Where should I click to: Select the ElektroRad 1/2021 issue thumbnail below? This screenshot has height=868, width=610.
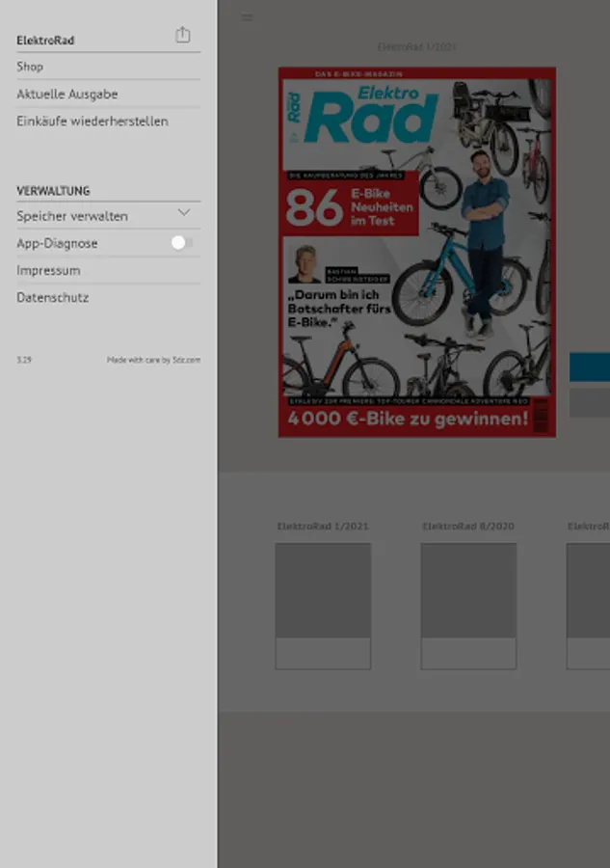(x=323, y=607)
